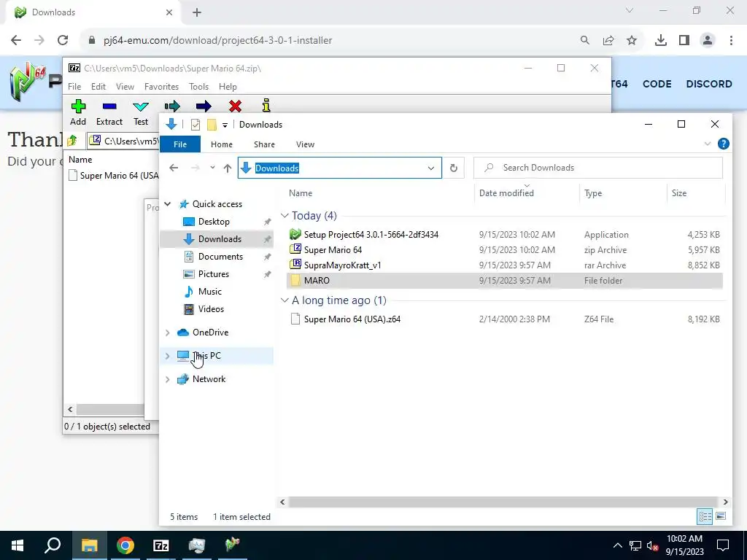Image resolution: width=747 pixels, height=560 pixels.
Task: Switch to Large icons view in status bar
Action: (721, 517)
